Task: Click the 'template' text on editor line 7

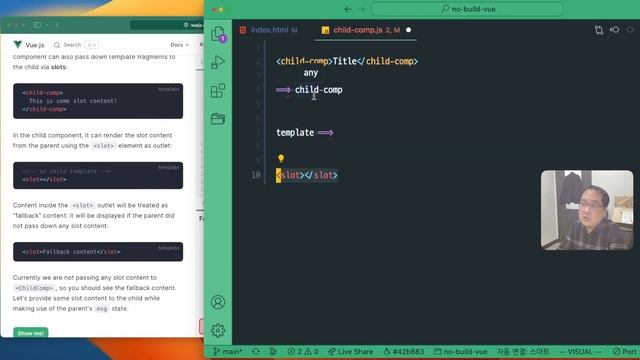Action: [295, 133]
